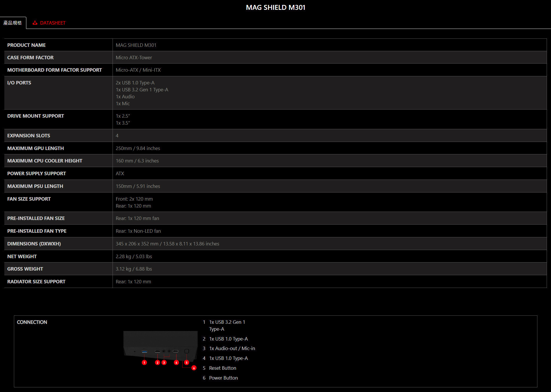Click red marker number 2 in diagram
Screen dimensions: 551x392
pyautogui.click(x=157, y=363)
